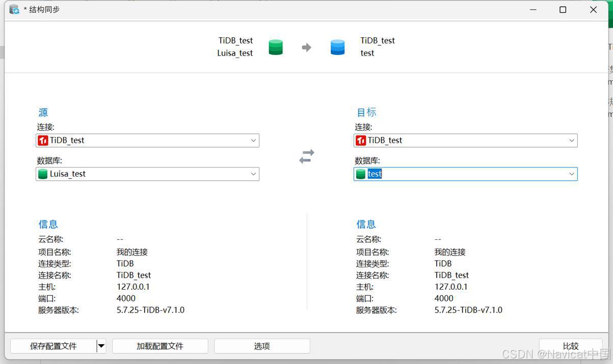Screen dimensions: 613x364
Task: Open the source connection TiDB_test dropdown
Action: [x=253, y=141]
